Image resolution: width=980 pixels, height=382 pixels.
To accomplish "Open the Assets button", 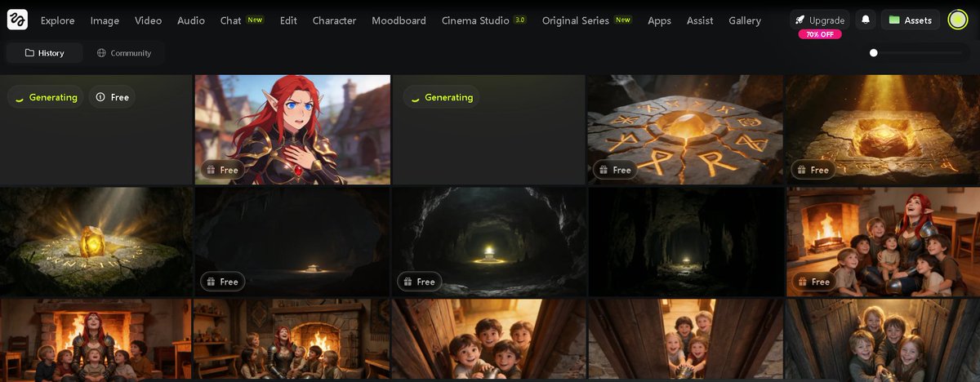I will tap(910, 20).
